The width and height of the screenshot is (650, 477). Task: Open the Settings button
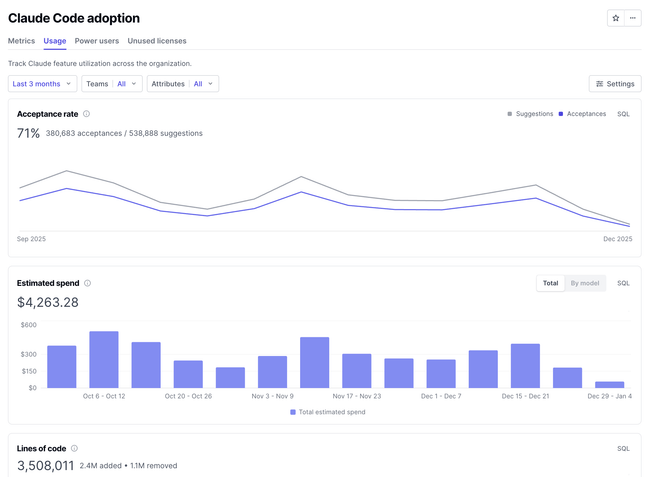pyautogui.click(x=615, y=84)
